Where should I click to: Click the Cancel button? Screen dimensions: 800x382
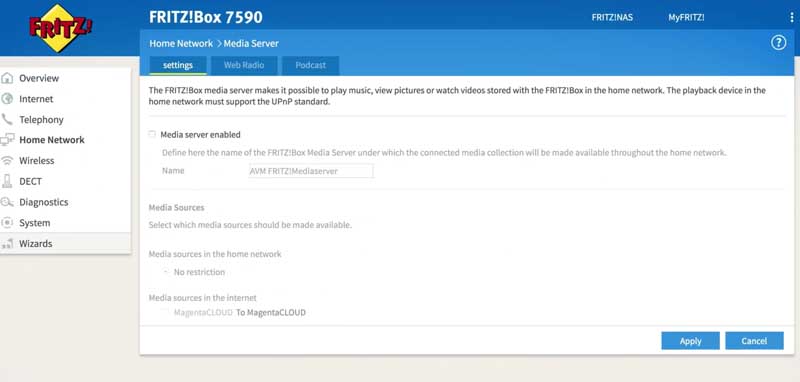(754, 341)
